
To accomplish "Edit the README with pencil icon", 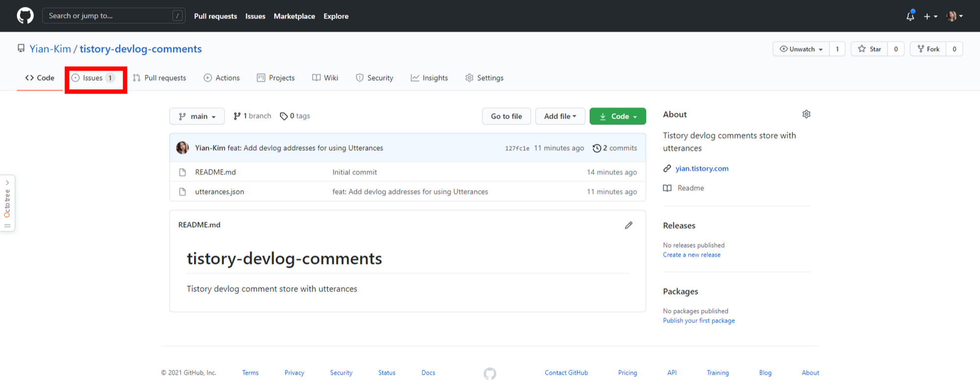I will [x=629, y=225].
